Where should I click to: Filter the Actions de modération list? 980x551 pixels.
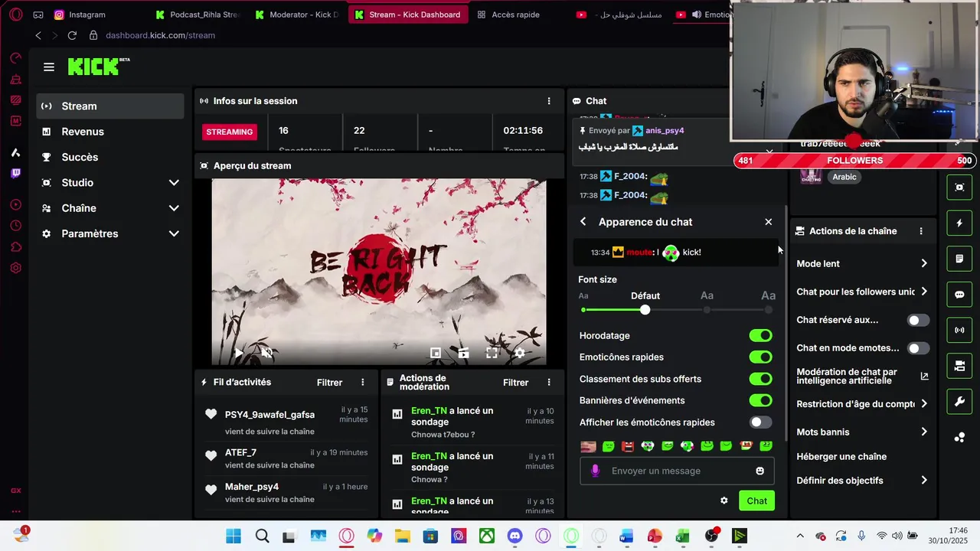click(515, 383)
